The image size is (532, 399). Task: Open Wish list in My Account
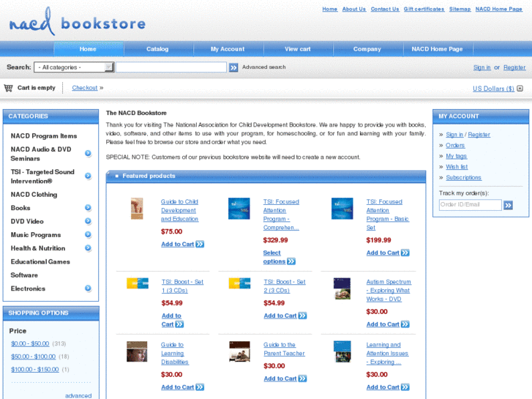[457, 167]
